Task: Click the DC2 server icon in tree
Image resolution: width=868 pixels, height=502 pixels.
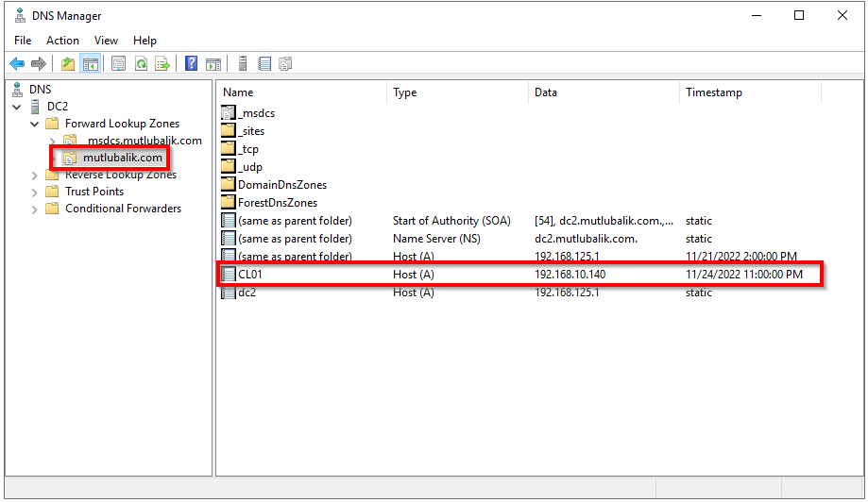Action: (35, 106)
